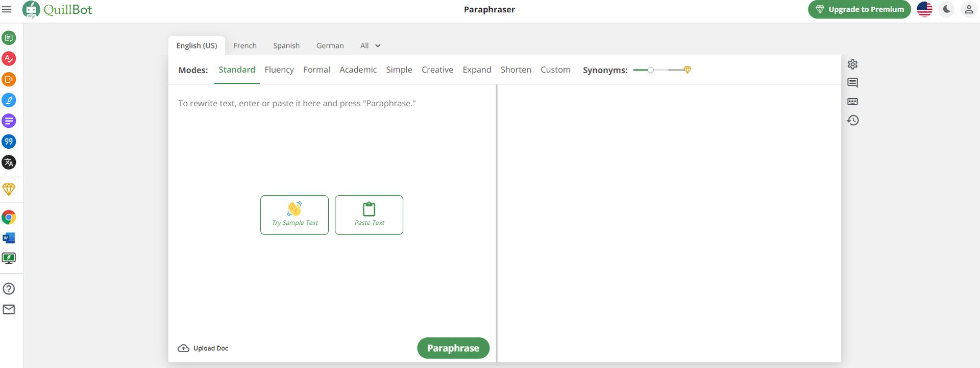
Task: Open the blue Co-Writer pen icon
Action: point(9,100)
